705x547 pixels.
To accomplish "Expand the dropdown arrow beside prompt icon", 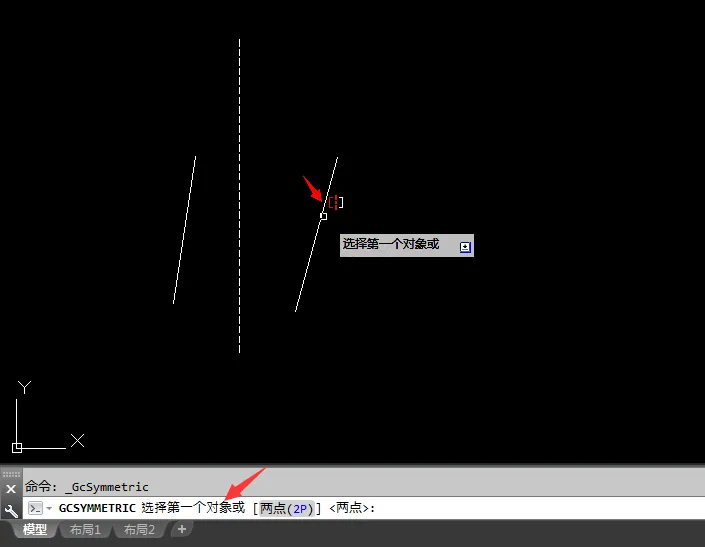I will click(49, 508).
